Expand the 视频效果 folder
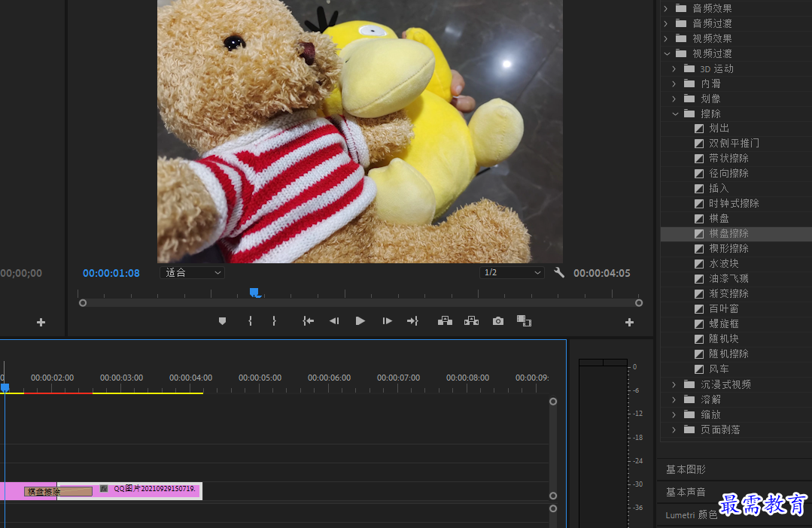812x528 pixels. (x=666, y=38)
